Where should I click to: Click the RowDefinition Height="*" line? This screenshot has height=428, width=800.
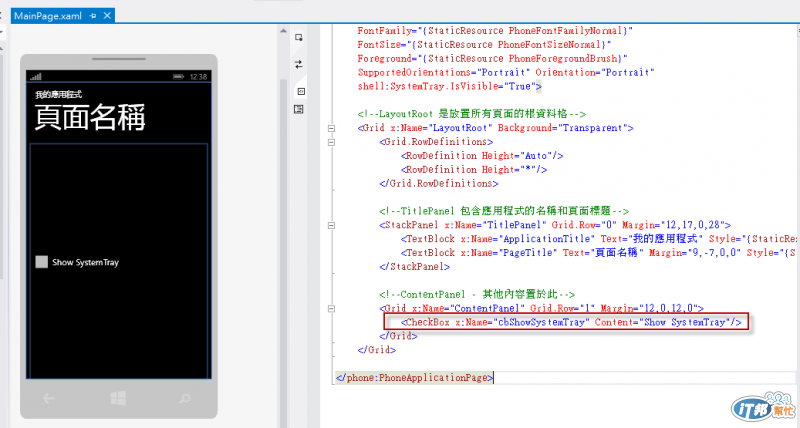473,170
